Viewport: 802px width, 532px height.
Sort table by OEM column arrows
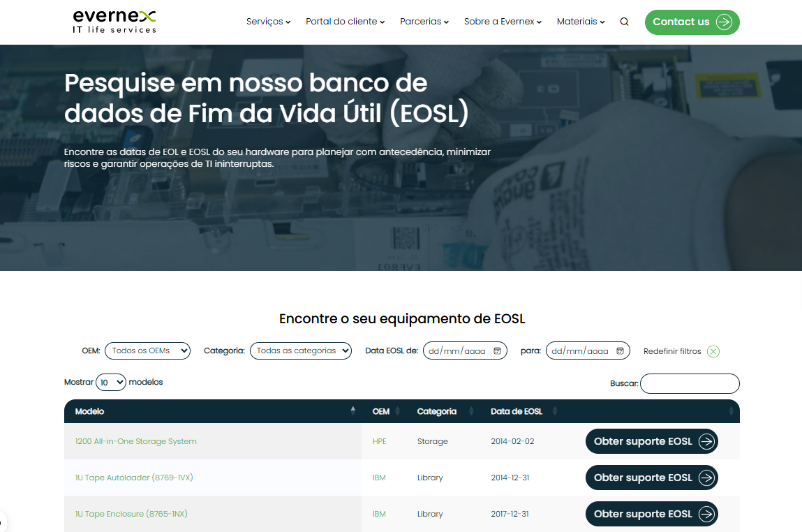(x=397, y=411)
